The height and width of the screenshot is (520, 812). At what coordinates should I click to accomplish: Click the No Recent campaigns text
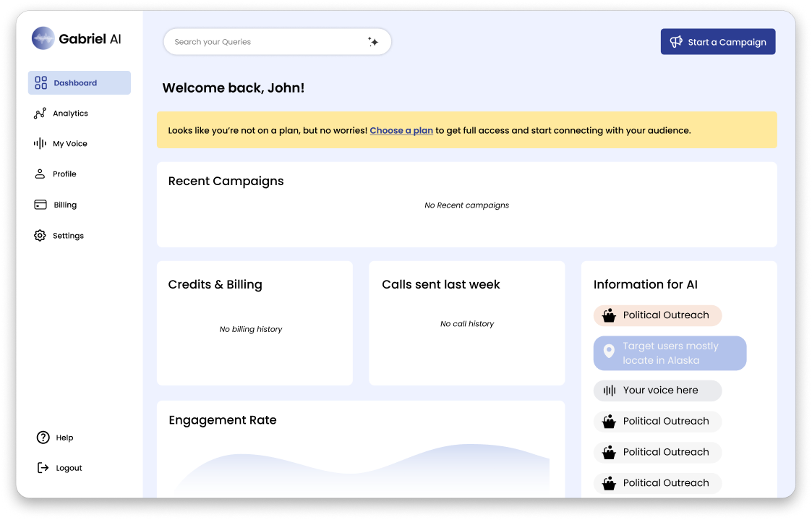click(x=466, y=205)
